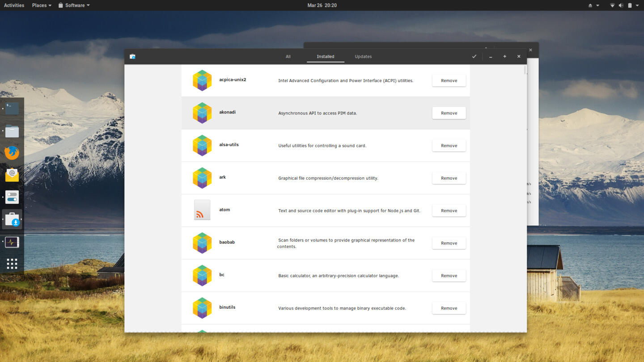Select the "atom" package name
Image resolution: width=644 pixels, height=362 pixels.
click(x=225, y=210)
